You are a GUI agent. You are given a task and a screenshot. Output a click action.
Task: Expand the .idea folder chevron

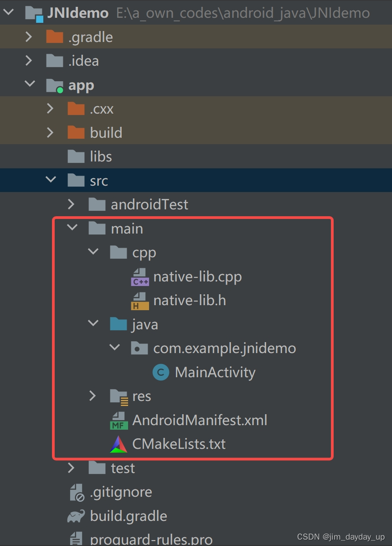click(x=29, y=61)
